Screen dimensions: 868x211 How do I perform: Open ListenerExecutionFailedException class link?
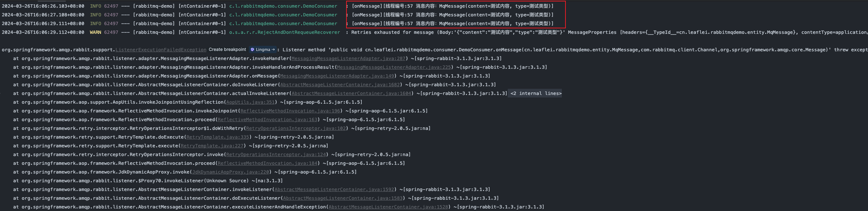161,50
